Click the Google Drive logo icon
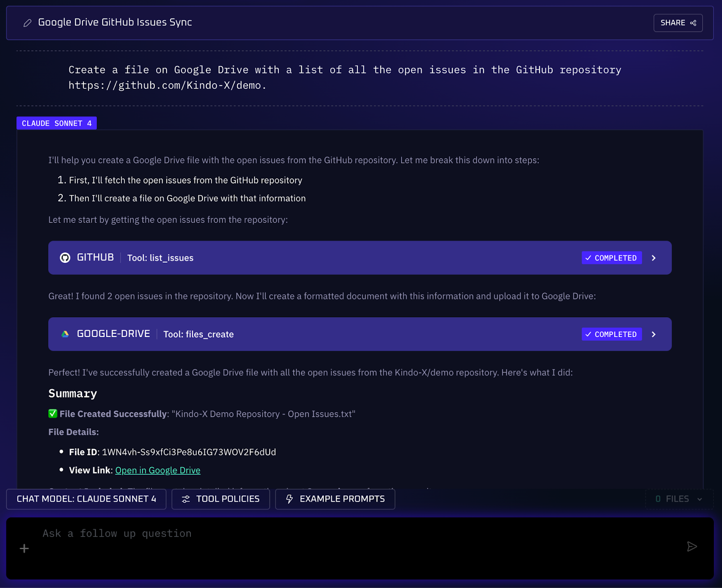The width and height of the screenshot is (722, 588). [x=65, y=334]
